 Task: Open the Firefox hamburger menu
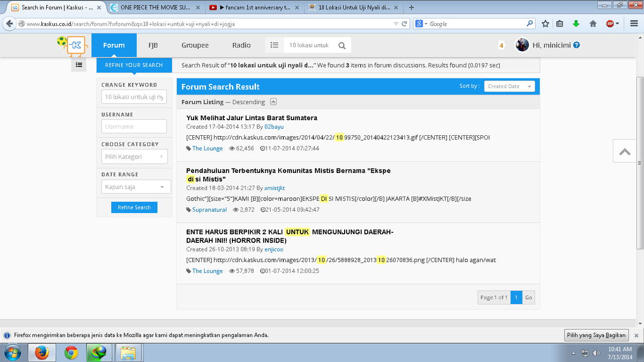633,24
